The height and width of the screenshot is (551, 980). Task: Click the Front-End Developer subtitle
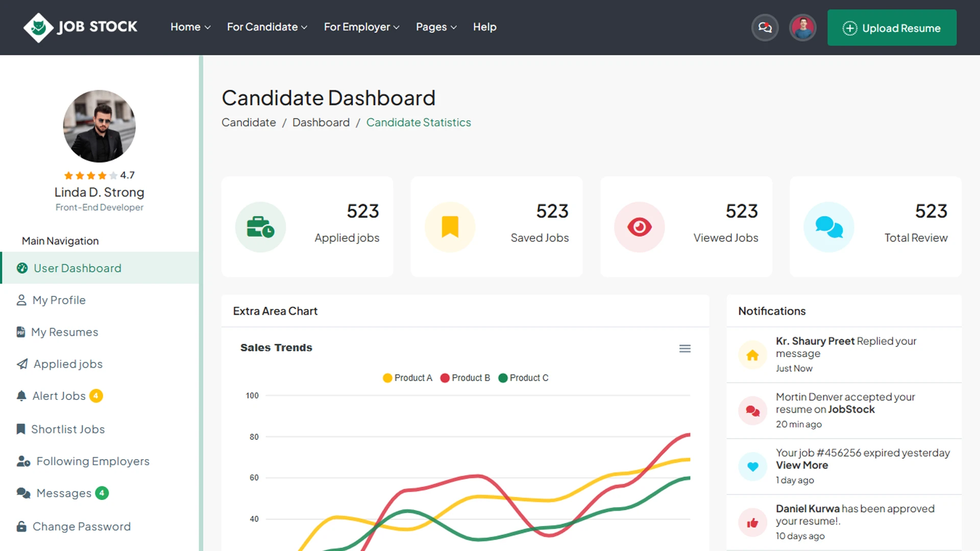pos(100,207)
